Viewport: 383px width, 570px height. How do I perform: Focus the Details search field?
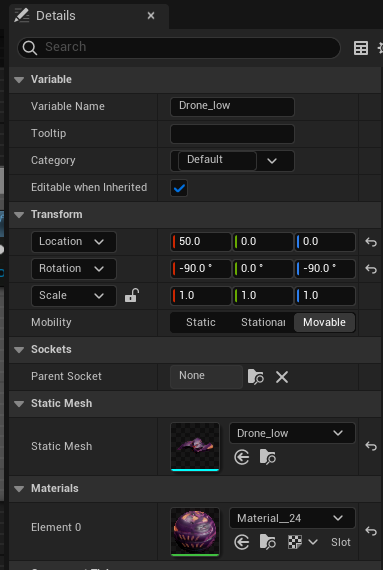[x=179, y=47]
